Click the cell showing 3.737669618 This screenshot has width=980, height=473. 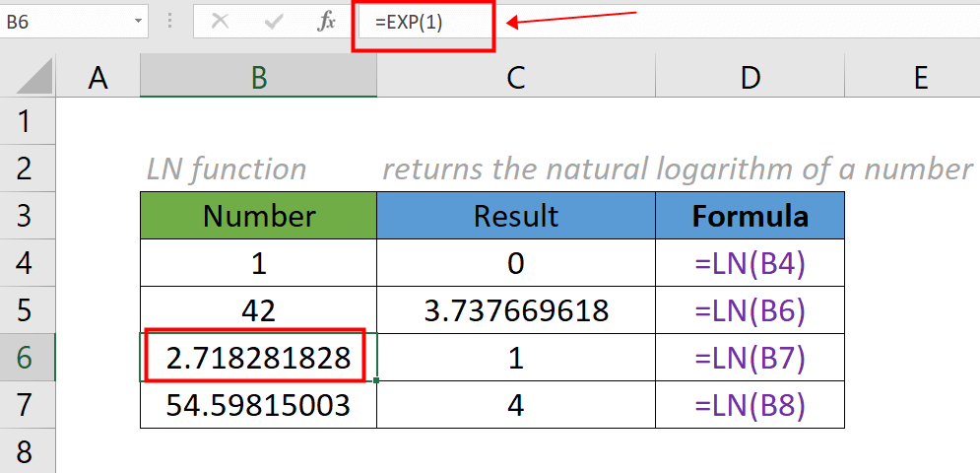[x=515, y=310]
